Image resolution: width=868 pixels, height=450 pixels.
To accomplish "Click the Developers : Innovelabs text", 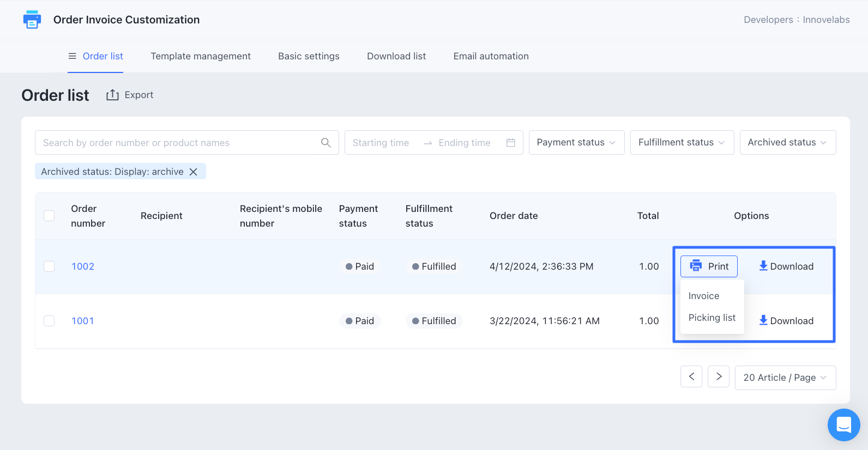I will [x=797, y=20].
